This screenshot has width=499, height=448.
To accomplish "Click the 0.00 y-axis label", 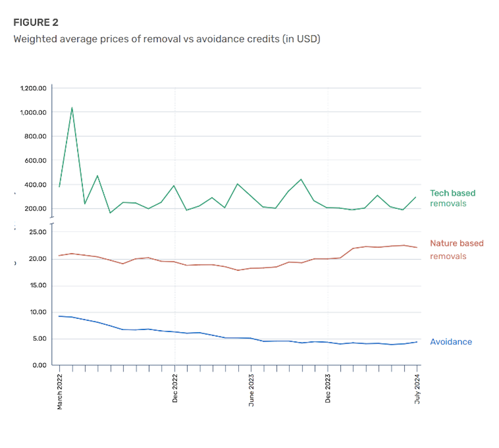I will tap(40, 365).
